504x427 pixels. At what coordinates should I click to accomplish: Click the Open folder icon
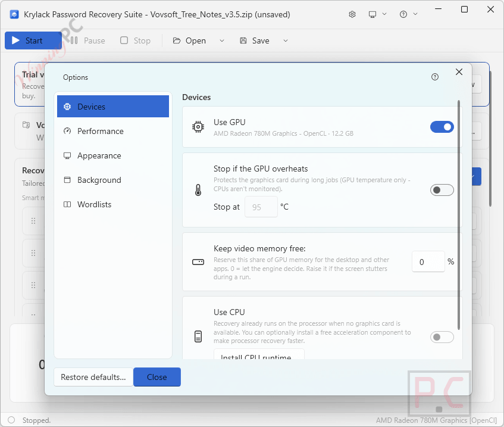[x=177, y=40]
